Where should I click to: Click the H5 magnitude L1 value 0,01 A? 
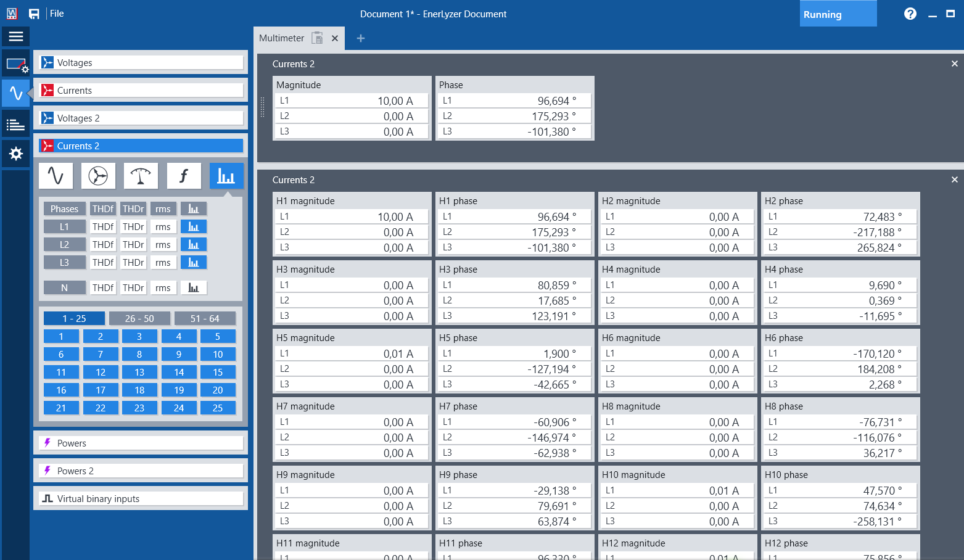click(x=398, y=354)
